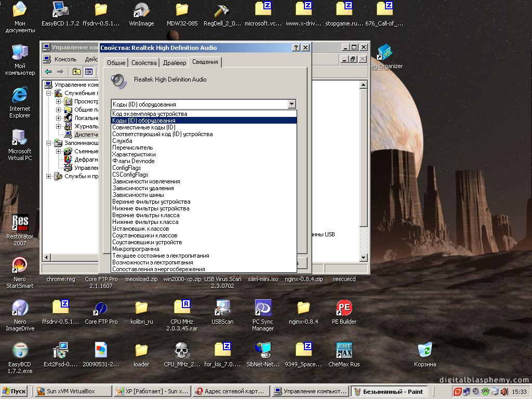Switch to the Драйвер tab
This screenshot has width=532, height=399.
pyautogui.click(x=174, y=63)
